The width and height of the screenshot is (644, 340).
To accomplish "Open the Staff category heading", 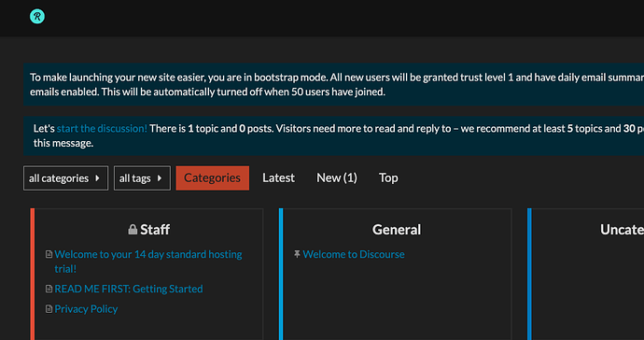I will 155,230.
